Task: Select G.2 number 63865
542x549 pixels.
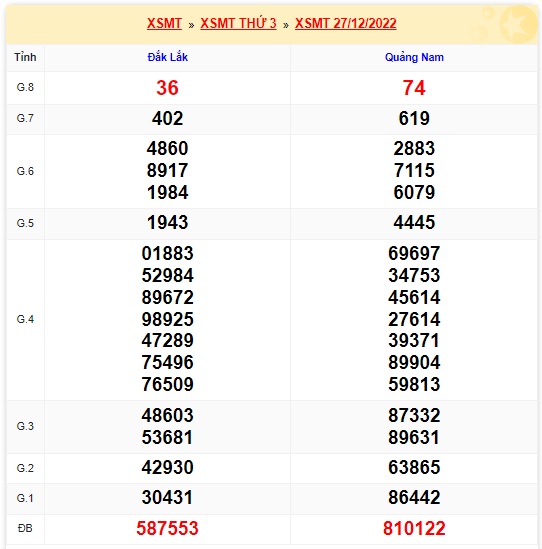Action: (414, 468)
